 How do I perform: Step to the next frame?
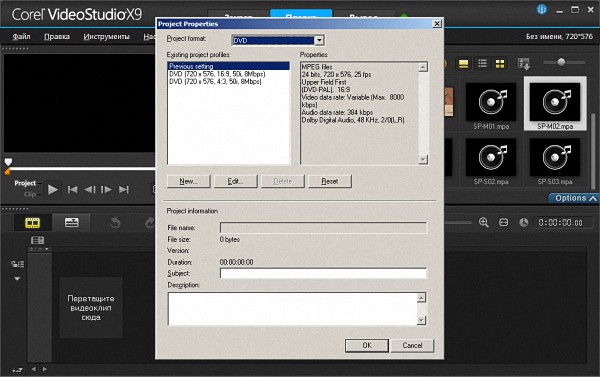point(106,189)
